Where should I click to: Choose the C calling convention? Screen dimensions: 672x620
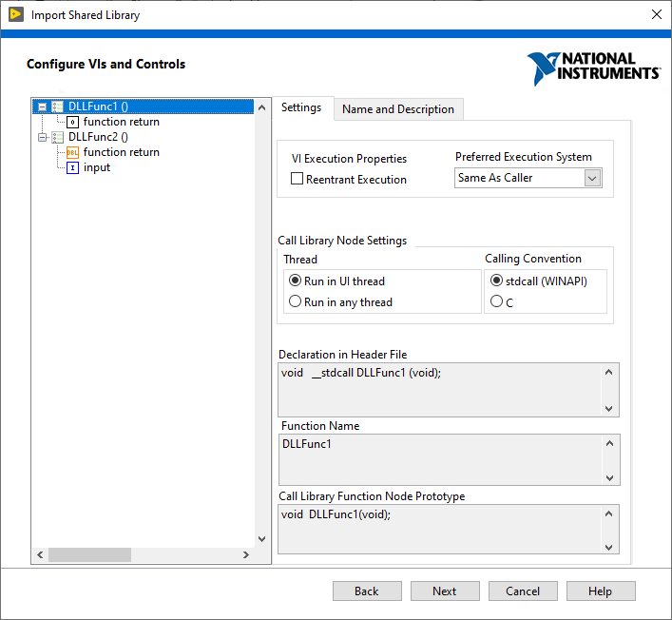coord(496,301)
